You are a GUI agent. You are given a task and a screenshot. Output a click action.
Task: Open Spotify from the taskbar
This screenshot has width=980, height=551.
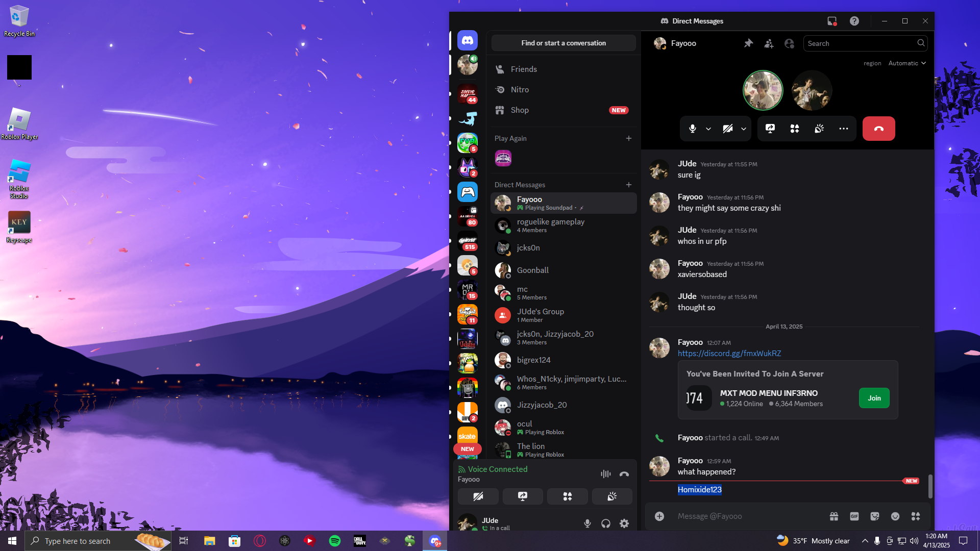click(x=335, y=541)
